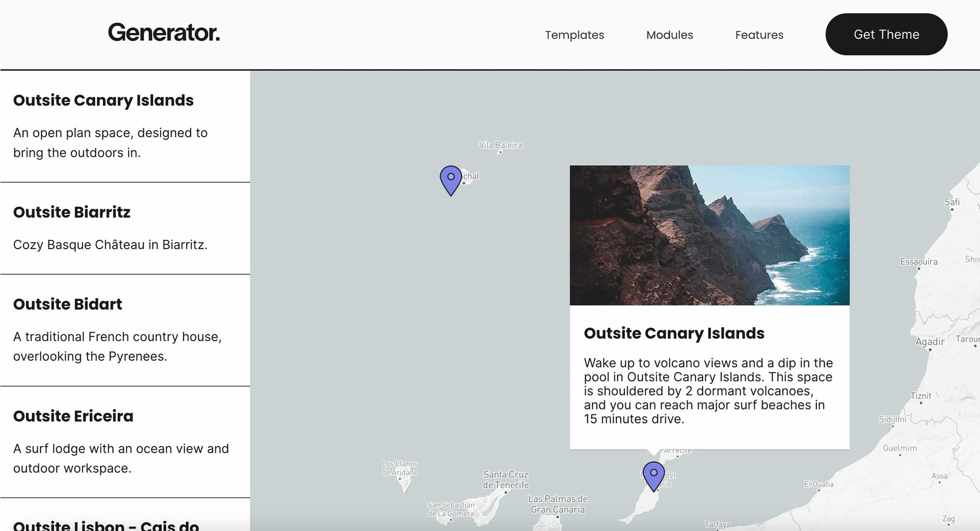Click the El Ouatia map label
The image size is (980, 531).
[819, 484]
